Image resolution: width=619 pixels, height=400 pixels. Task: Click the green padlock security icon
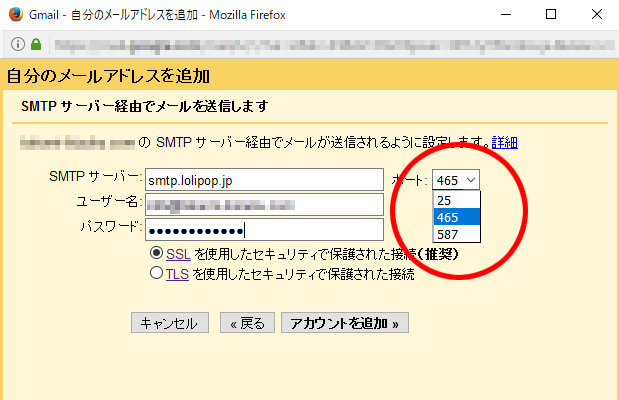pos(36,44)
